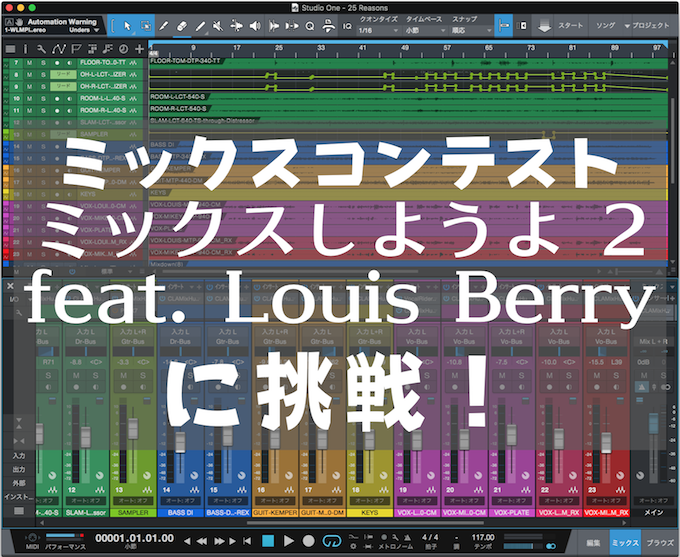Solo mixer channel 12 SLAM
The image size is (680, 557).
[x=95, y=375]
